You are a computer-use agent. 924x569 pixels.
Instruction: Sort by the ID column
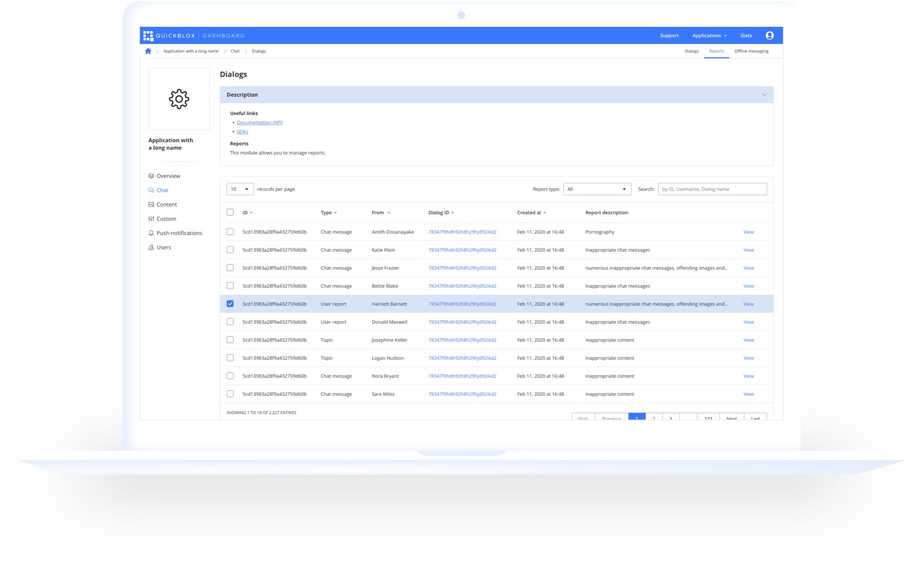tap(247, 212)
